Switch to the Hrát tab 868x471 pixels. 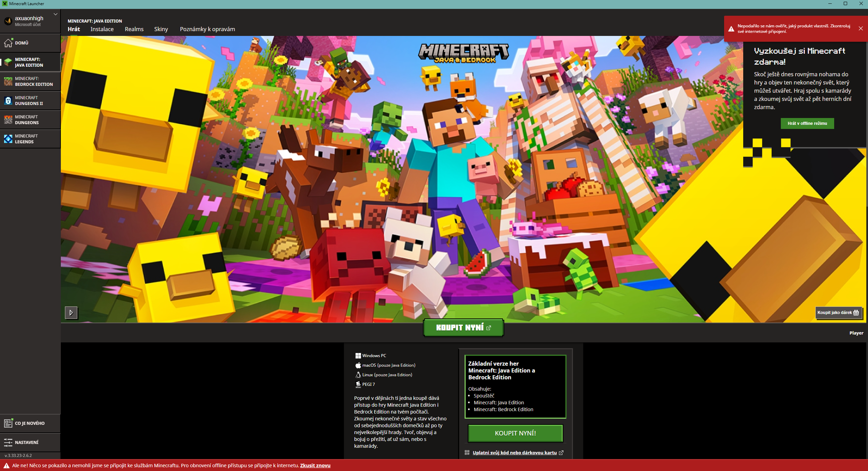point(74,29)
